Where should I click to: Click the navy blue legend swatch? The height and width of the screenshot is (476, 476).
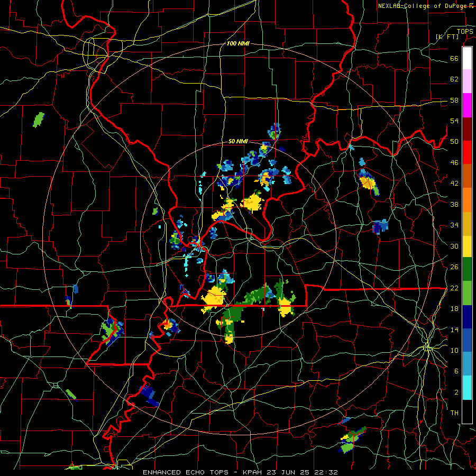(x=467, y=317)
